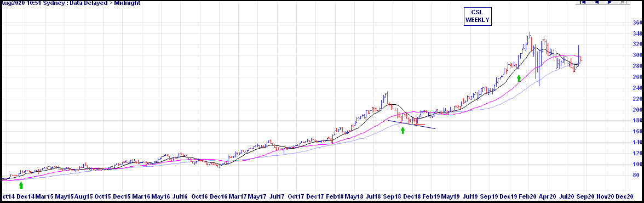Click the Mar16 date axis label
The height and width of the screenshot is (203, 644).
[x=141, y=197]
